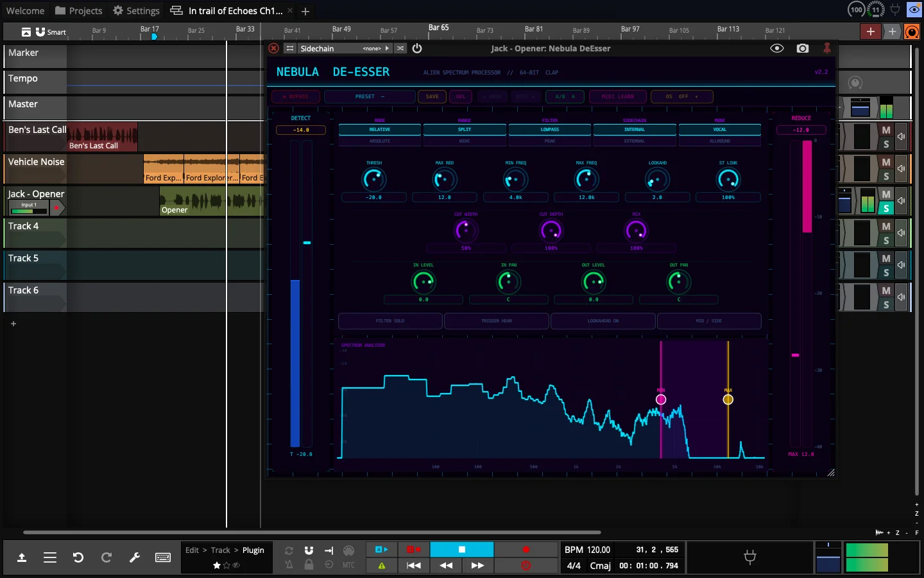Select the In trail of Echoes Ch1 tab
Viewport: 924px width, 578px height.
coord(231,10)
